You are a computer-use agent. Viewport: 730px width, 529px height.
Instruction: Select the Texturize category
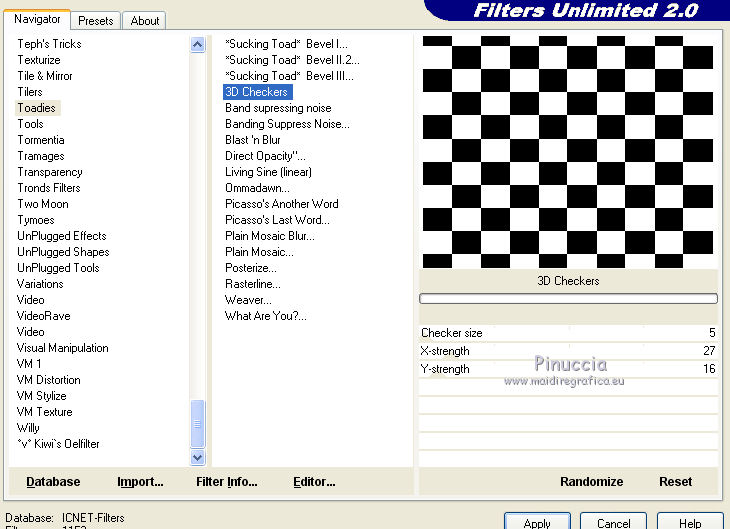(x=39, y=60)
